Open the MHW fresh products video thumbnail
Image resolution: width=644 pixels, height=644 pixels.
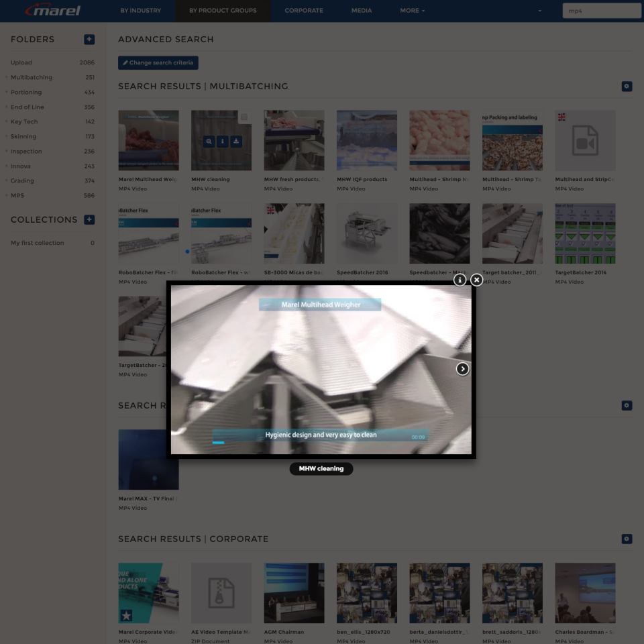294,140
